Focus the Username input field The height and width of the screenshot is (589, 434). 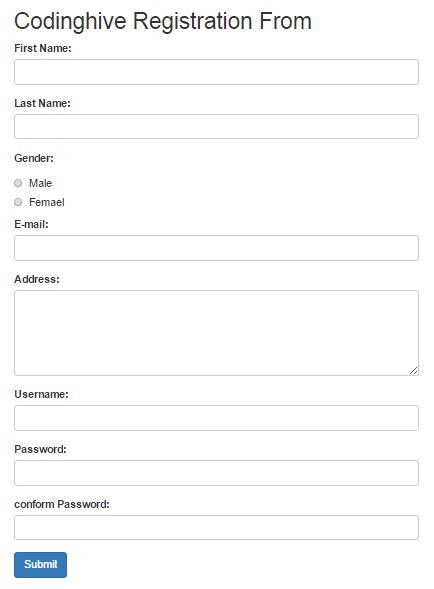216,418
